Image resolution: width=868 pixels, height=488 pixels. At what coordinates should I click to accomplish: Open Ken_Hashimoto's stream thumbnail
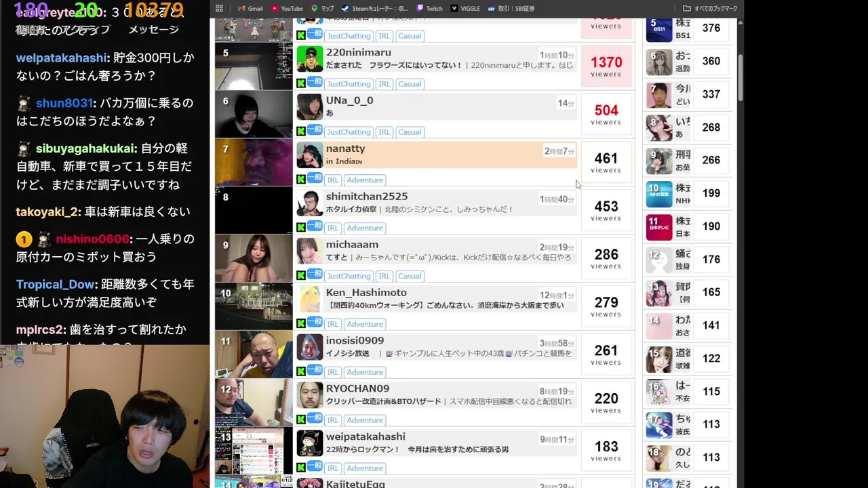(x=254, y=306)
